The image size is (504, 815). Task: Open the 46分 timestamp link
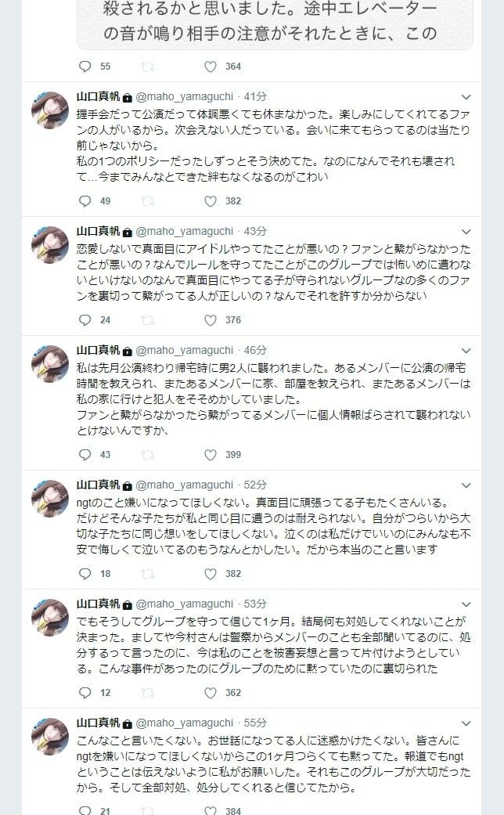255,350
